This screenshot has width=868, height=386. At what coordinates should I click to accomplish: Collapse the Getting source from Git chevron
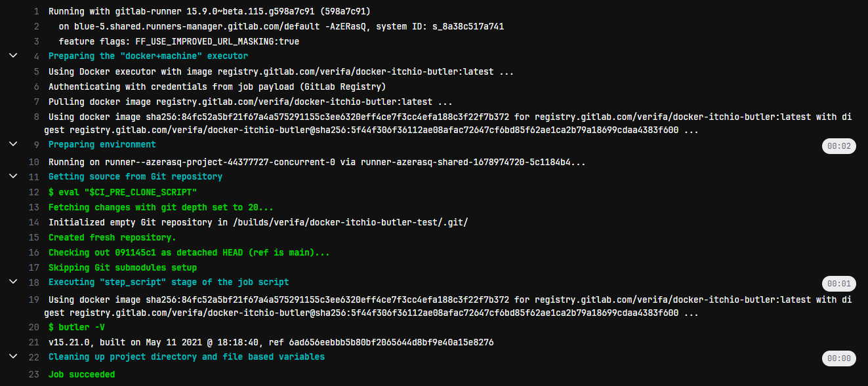click(x=13, y=176)
